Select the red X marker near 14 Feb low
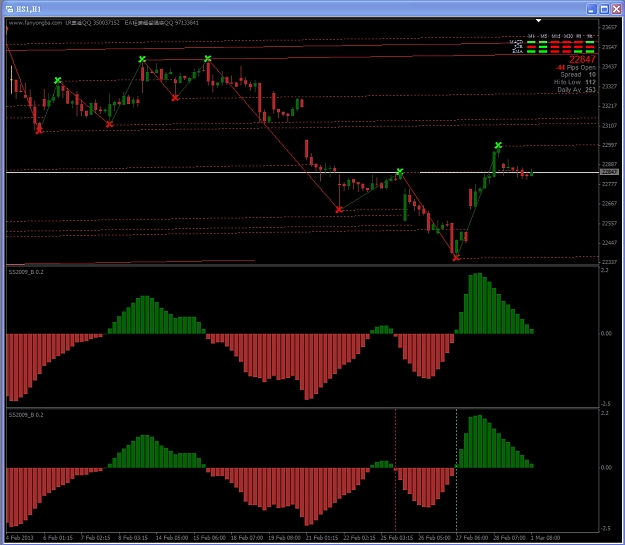The height and width of the screenshot is (545, 625). pos(175,98)
